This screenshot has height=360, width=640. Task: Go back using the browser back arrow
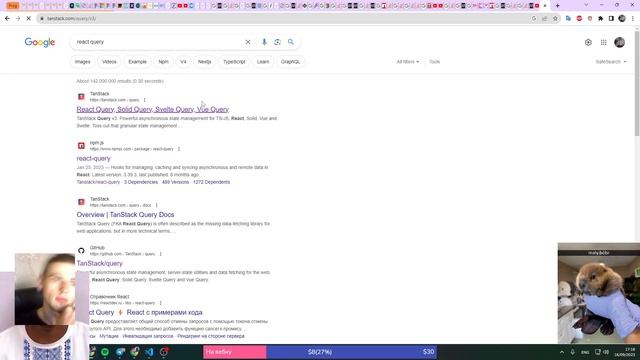pos(7,18)
